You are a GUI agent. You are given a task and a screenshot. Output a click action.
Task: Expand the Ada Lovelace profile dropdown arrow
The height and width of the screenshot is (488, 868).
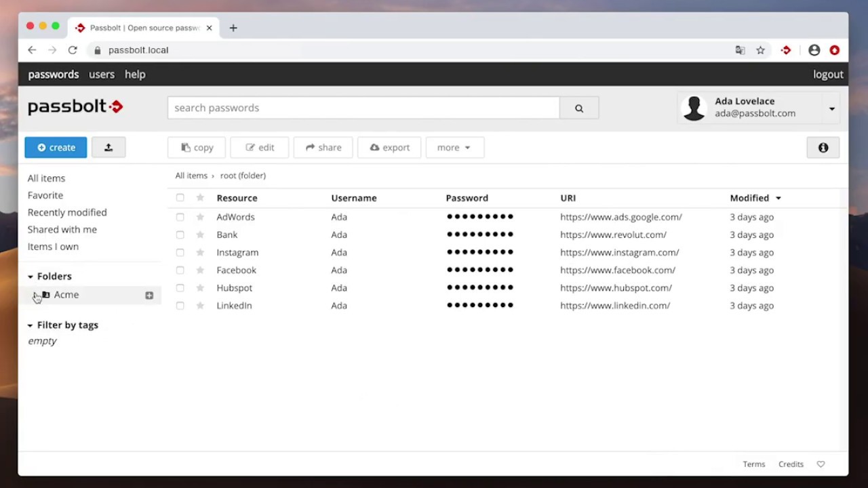click(831, 108)
